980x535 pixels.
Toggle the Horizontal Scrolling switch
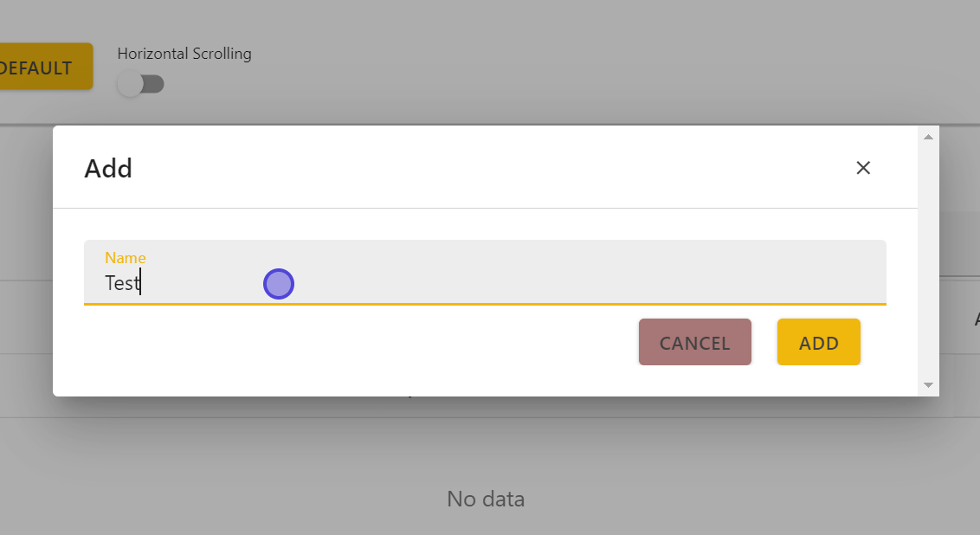141,85
